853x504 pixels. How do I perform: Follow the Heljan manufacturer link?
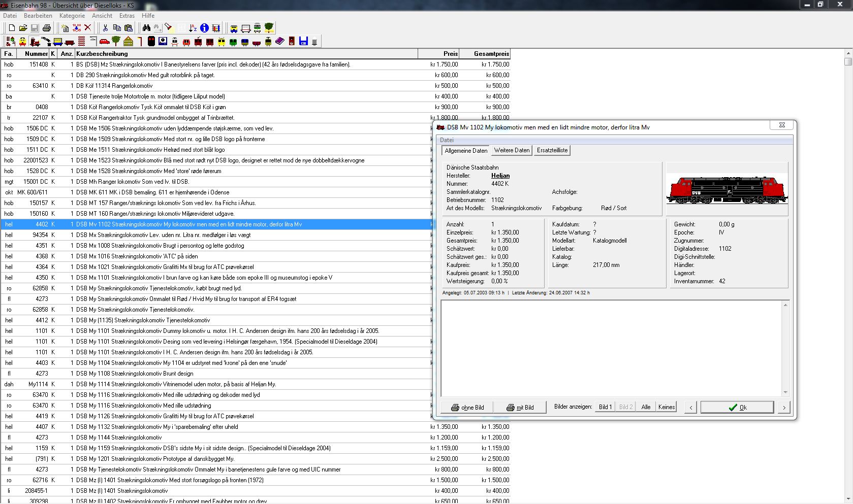coord(500,176)
